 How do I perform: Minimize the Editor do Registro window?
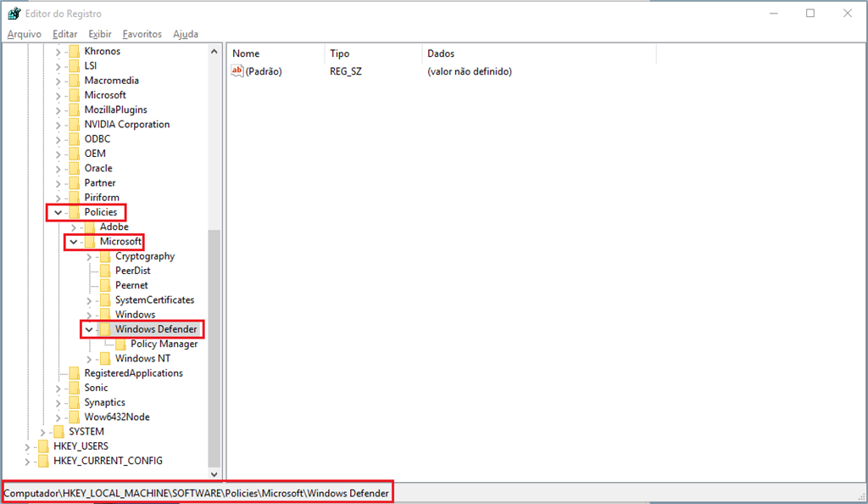[x=774, y=14]
